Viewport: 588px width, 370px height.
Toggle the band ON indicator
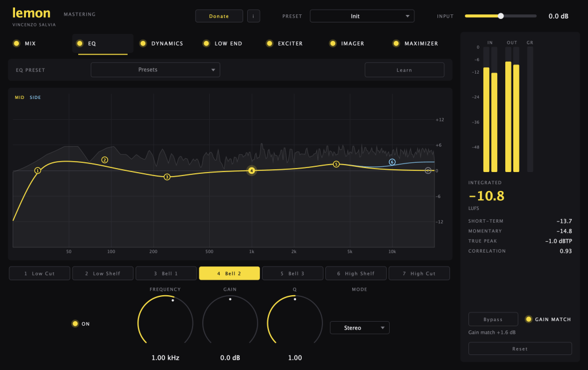pos(75,323)
